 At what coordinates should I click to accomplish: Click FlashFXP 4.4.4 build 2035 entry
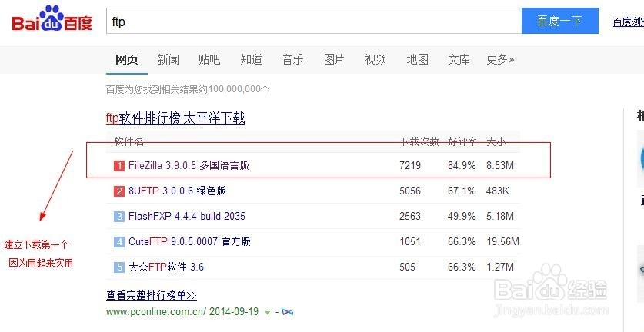(187, 216)
